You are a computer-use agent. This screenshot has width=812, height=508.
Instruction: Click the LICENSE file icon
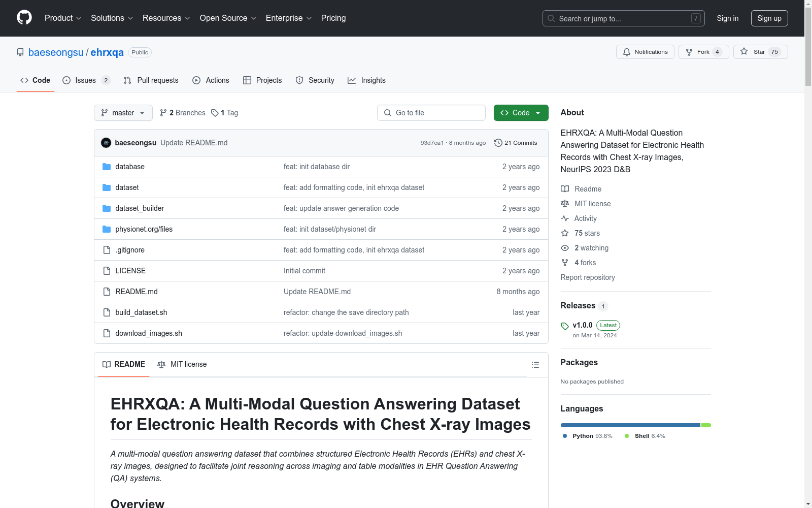pyautogui.click(x=107, y=271)
